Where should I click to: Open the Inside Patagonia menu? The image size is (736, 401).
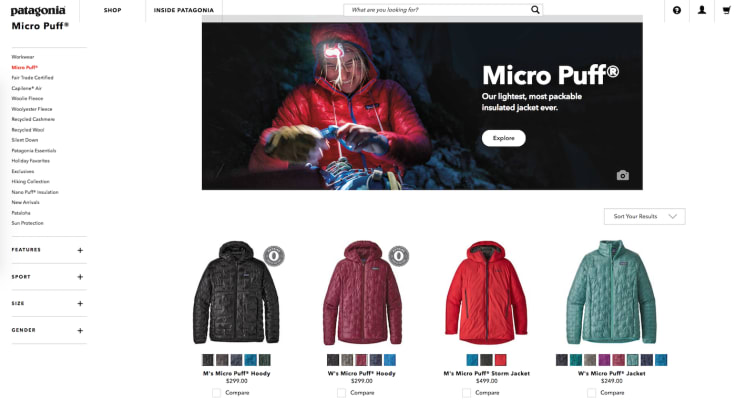tap(184, 10)
